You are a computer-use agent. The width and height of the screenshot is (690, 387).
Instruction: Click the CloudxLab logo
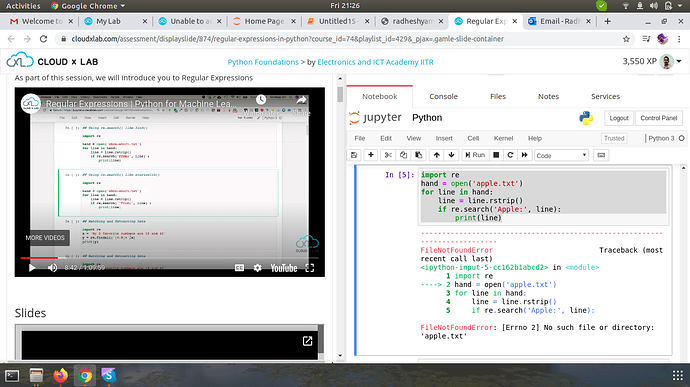[x=52, y=61]
